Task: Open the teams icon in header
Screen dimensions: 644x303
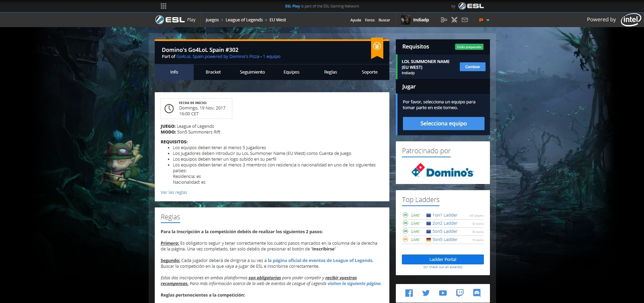Action: click(444, 20)
